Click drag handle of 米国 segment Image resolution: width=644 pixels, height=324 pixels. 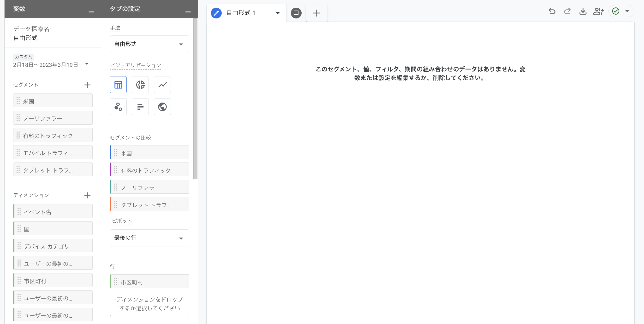coord(18,101)
